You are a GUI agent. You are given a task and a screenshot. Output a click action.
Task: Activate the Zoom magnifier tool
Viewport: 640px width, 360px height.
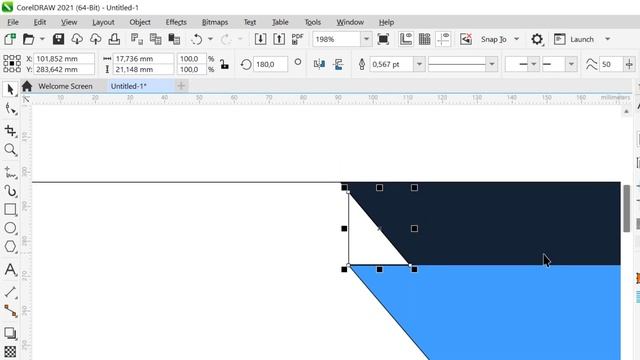(10, 150)
